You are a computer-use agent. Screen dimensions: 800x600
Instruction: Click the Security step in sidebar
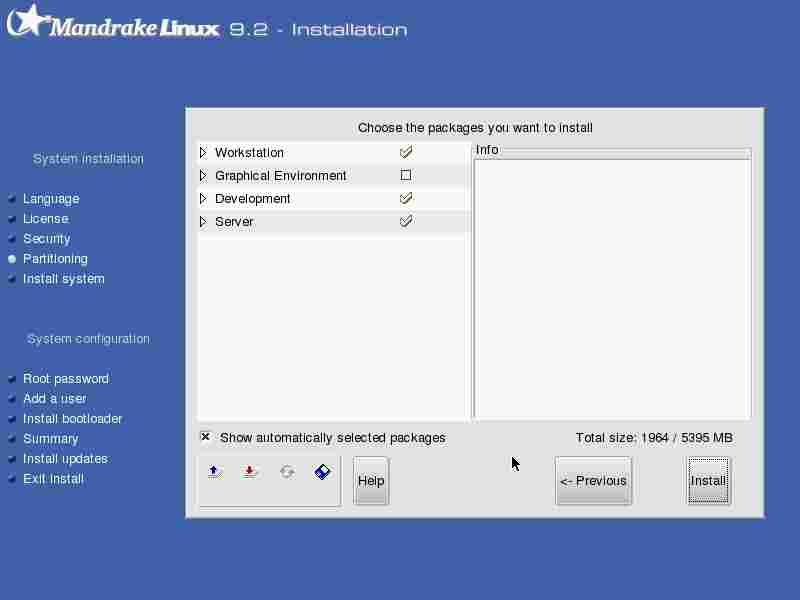point(47,239)
